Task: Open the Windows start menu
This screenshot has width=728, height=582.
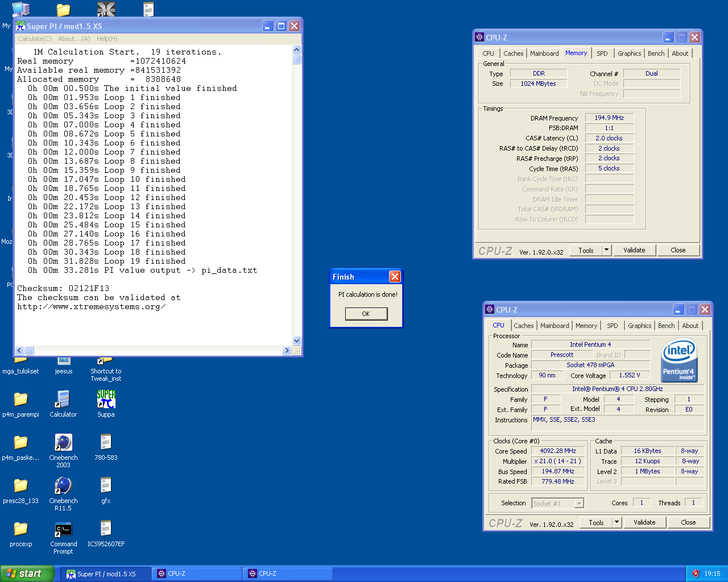Action: click(x=27, y=573)
